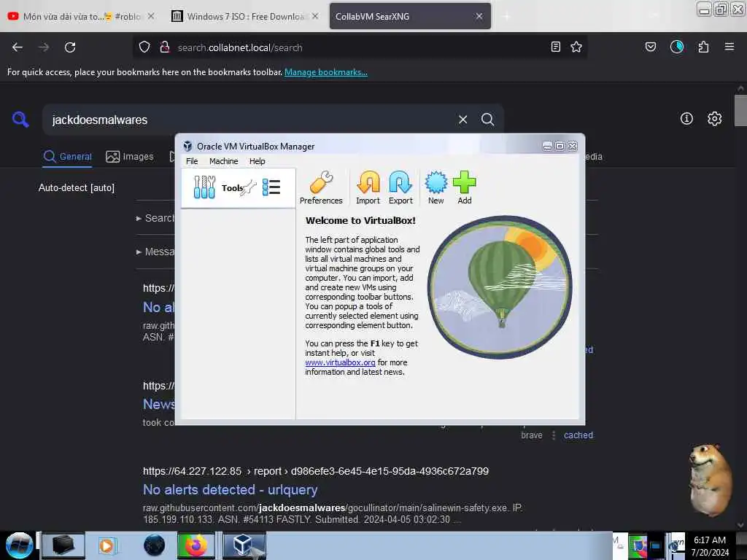Open Preferences in VirtualBox toolbar
Viewport: 747px width, 560px height.
pyautogui.click(x=321, y=187)
